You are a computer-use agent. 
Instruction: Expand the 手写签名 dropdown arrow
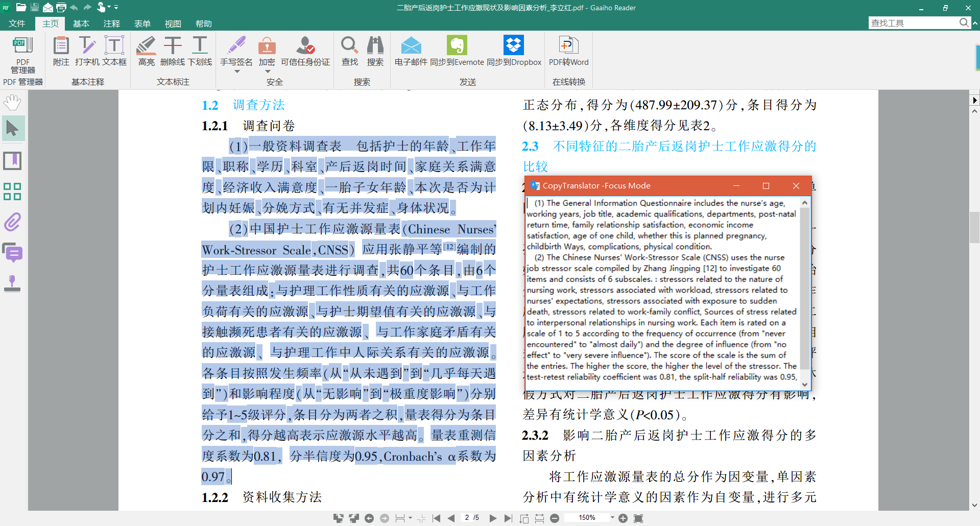click(236, 71)
